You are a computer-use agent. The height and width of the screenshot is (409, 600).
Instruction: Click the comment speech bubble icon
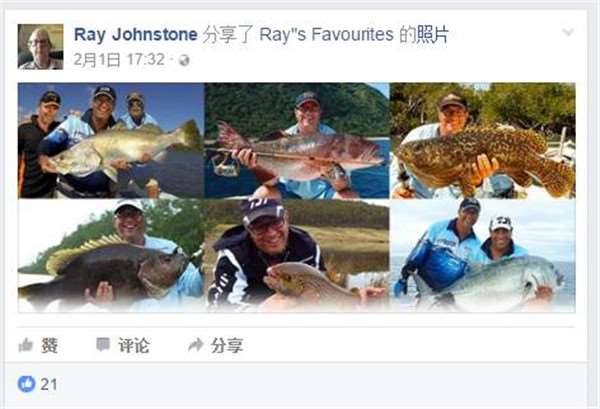[x=103, y=344]
